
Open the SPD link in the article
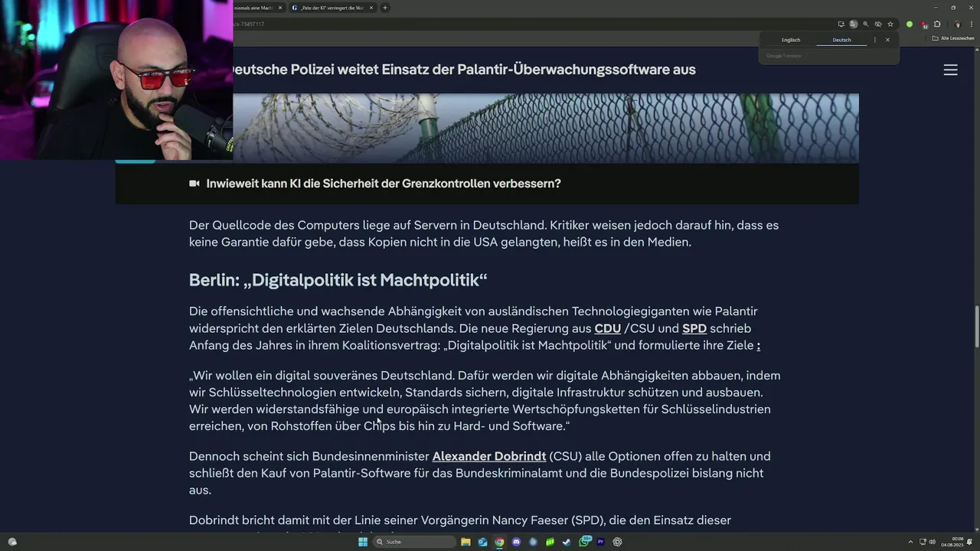[x=694, y=328]
